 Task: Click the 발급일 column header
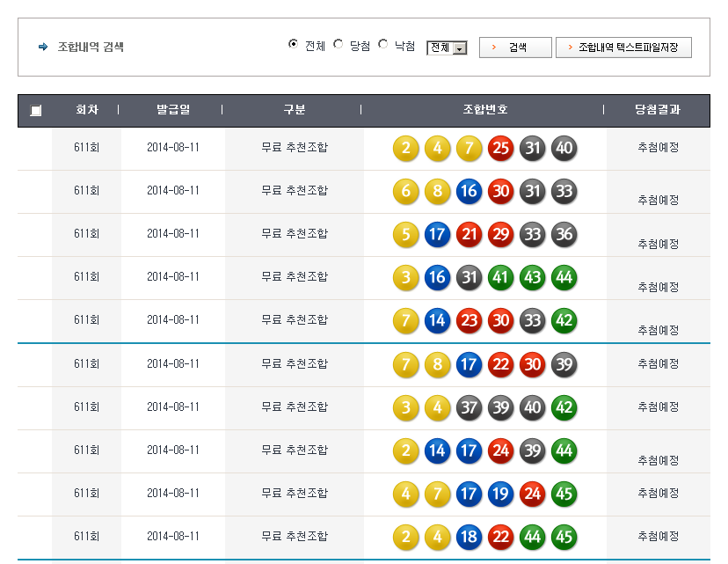click(173, 110)
